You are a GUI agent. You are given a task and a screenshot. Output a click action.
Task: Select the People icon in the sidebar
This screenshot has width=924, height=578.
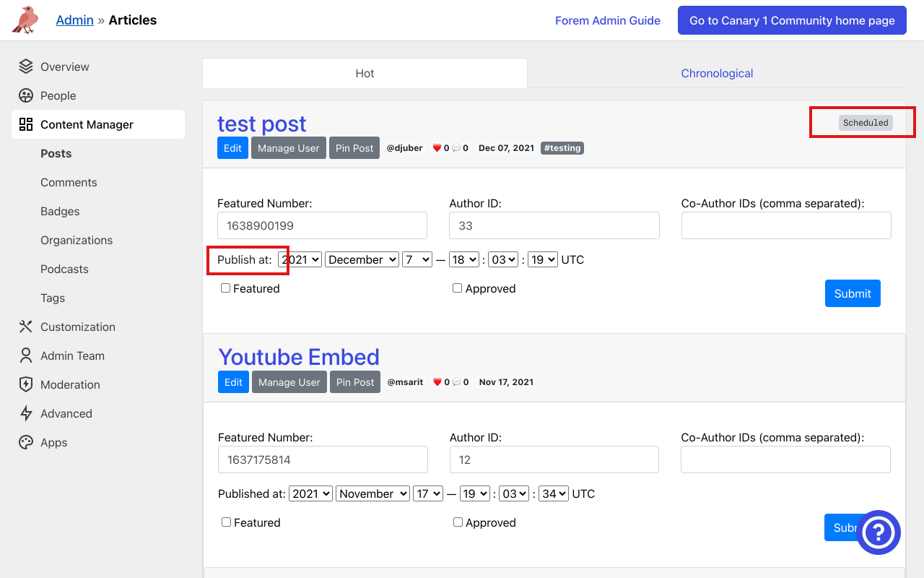(x=26, y=95)
